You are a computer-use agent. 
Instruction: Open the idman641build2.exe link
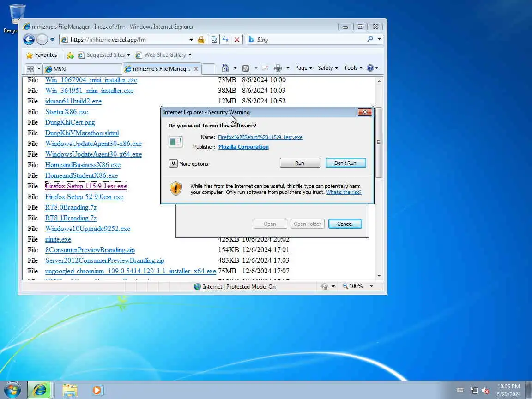73,101
